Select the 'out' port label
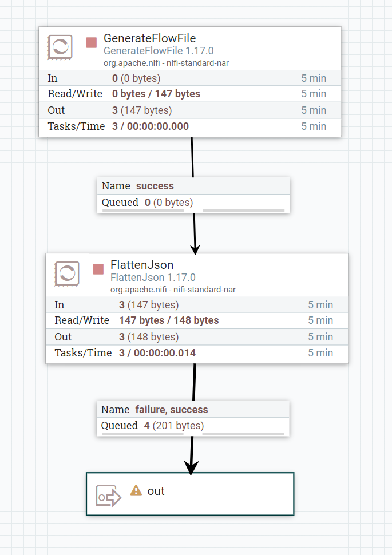The width and height of the screenshot is (392, 555). point(156,491)
